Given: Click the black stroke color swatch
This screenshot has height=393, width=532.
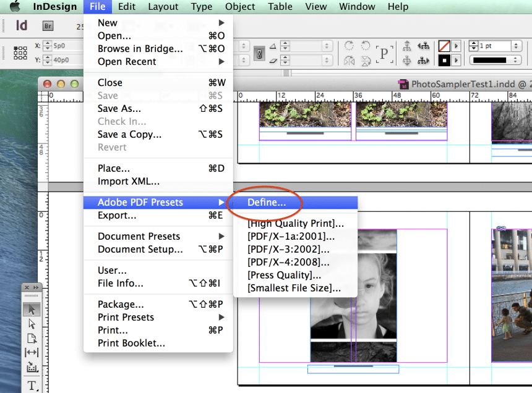Looking at the screenshot, I should pyautogui.click(x=444, y=61).
